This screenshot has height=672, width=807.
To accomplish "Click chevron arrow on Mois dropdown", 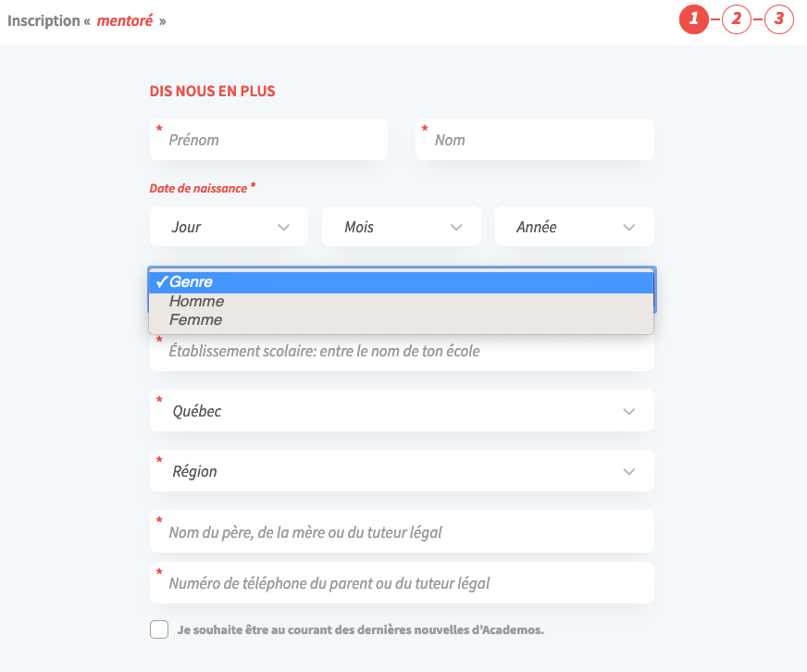I will click(x=456, y=227).
